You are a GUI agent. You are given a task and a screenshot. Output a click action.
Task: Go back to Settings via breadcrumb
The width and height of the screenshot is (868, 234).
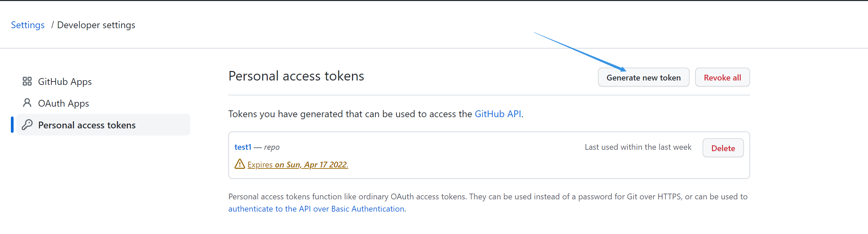point(28,25)
